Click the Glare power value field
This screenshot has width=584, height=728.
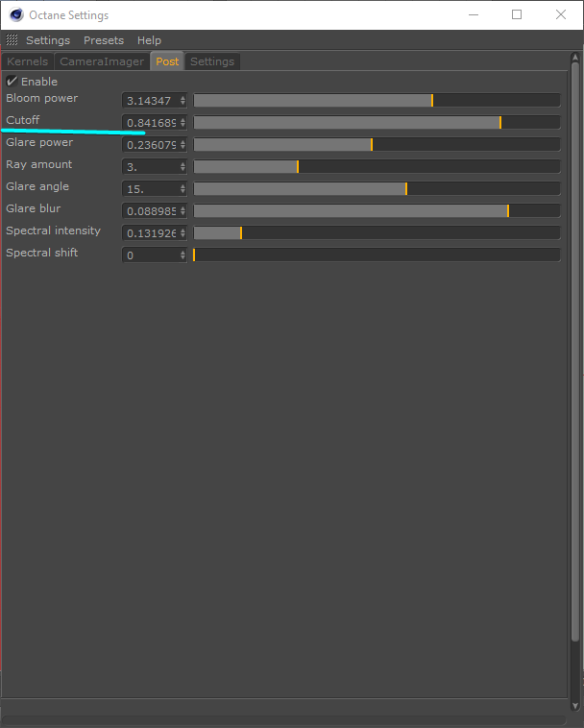154,145
